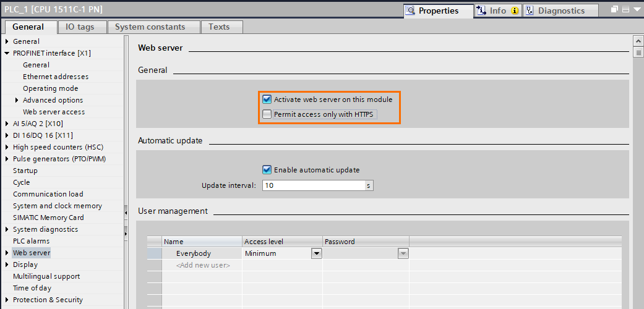The width and height of the screenshot is (644, 309).
Task: Click the Name column header
Action: [202, 242]
